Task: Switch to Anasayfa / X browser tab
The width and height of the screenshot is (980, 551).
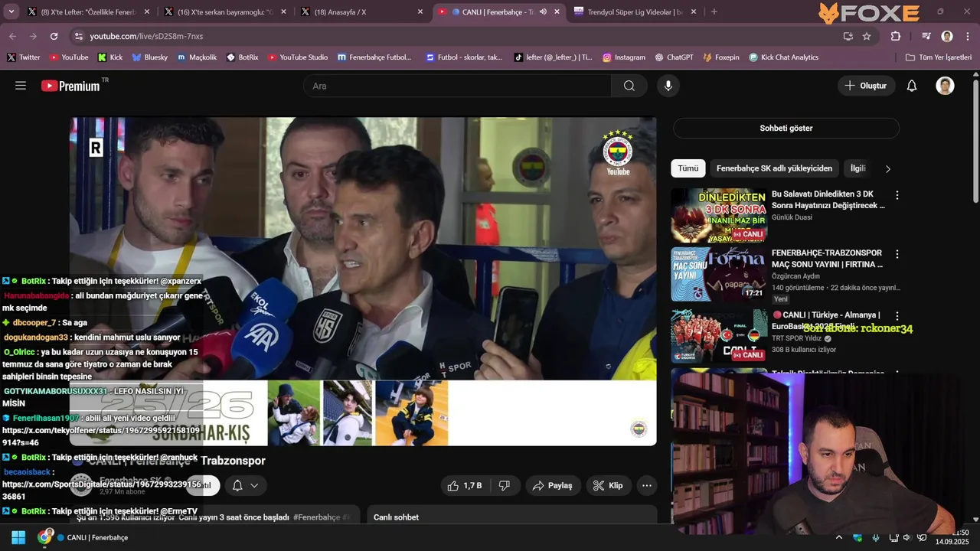Action: pos(360,11)
